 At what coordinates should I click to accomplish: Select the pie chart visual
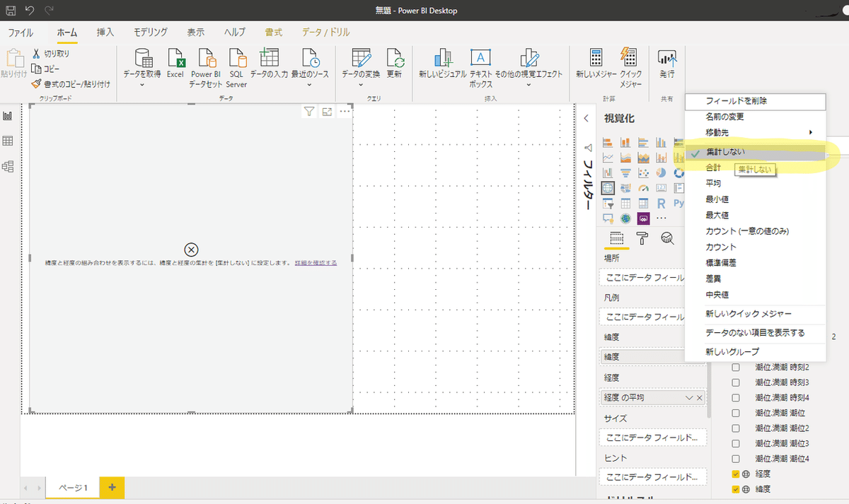(x=662, y=172)
